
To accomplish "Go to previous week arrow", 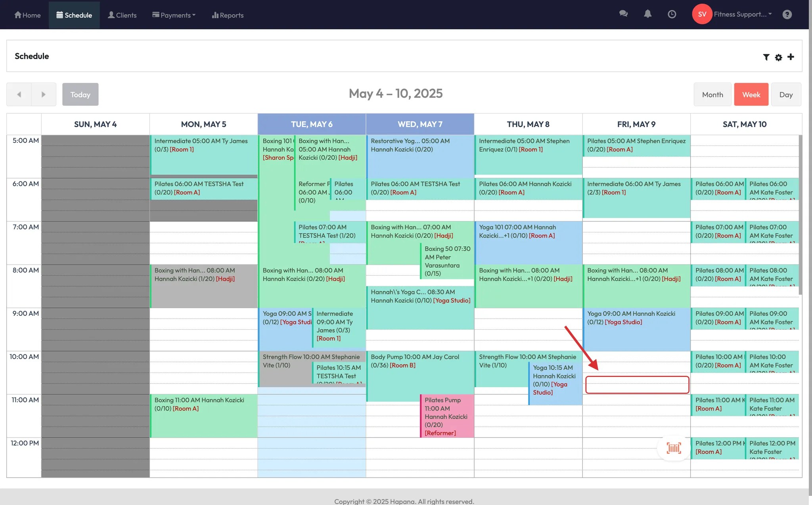I will click(19, 94).
